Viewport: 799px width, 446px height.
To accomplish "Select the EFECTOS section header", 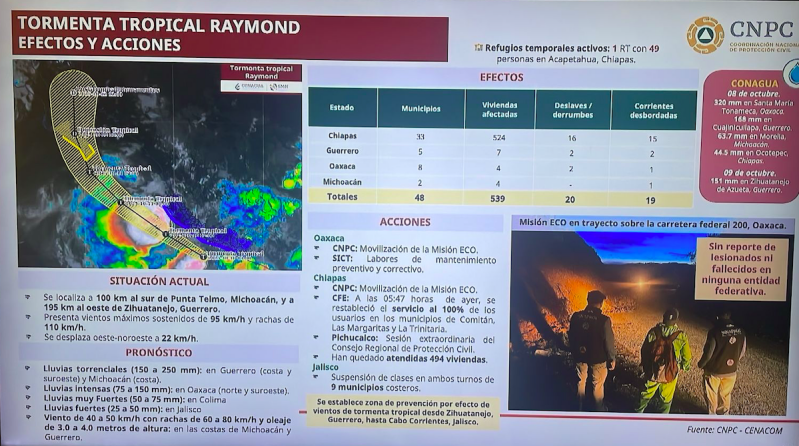I will tap(501, 77).
